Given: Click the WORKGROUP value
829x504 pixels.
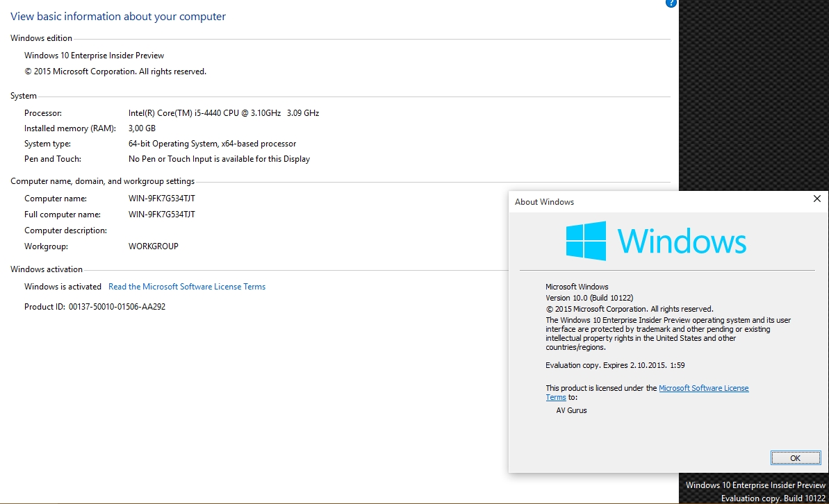Looking at the screenshot, I should coord(154,246).
